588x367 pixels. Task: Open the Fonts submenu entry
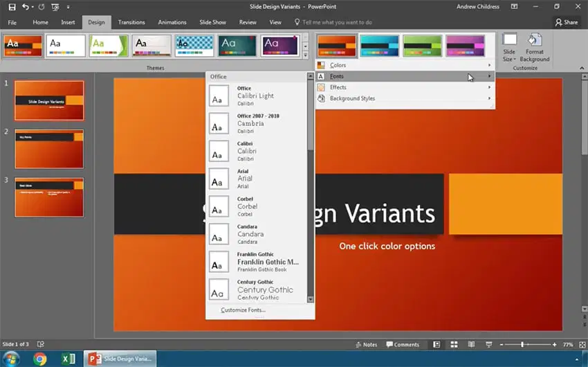coord(405,76)
